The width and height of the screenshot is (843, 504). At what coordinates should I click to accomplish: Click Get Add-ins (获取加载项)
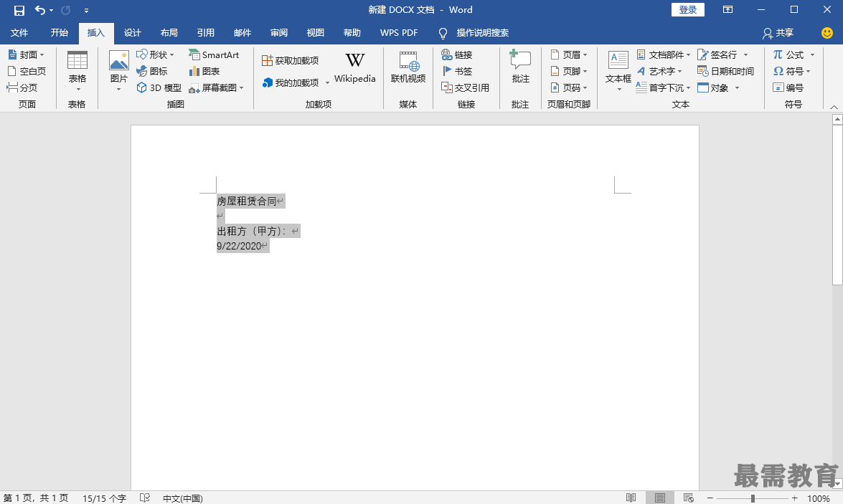click(291, 61)
